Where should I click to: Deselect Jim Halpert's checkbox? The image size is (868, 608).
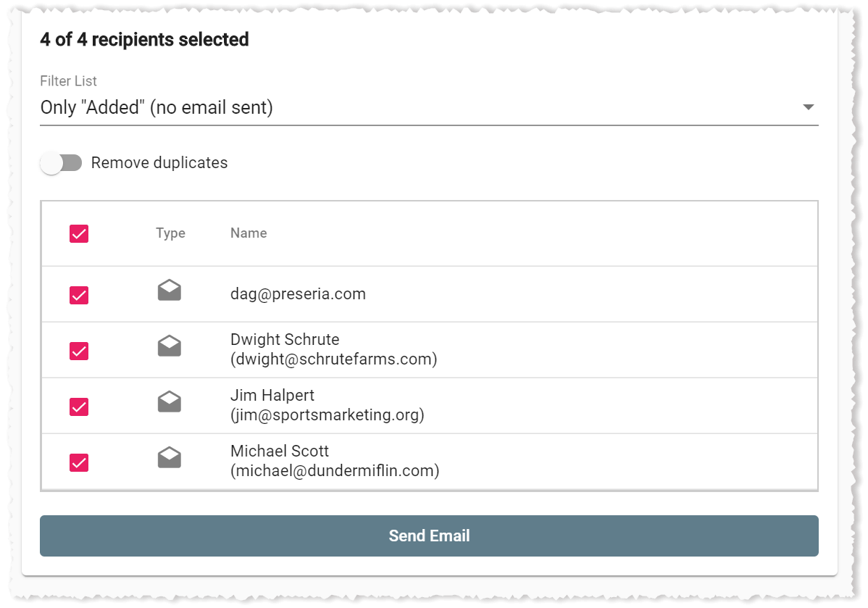pos(78,407)
